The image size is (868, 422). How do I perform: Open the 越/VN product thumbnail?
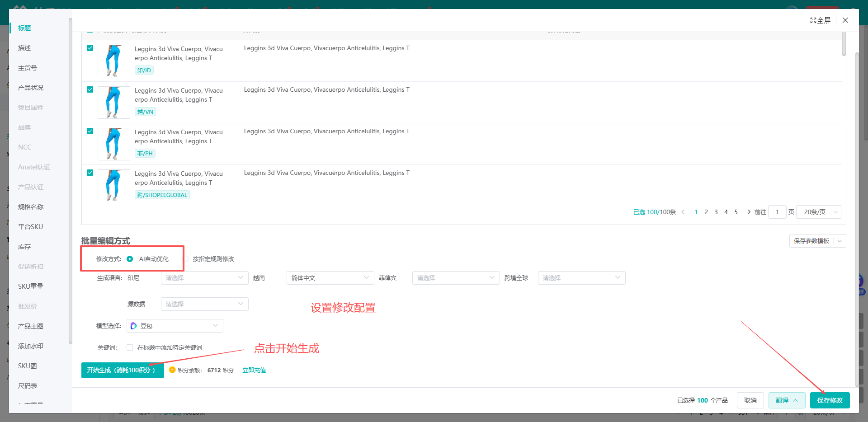click(x=114, y=103)
